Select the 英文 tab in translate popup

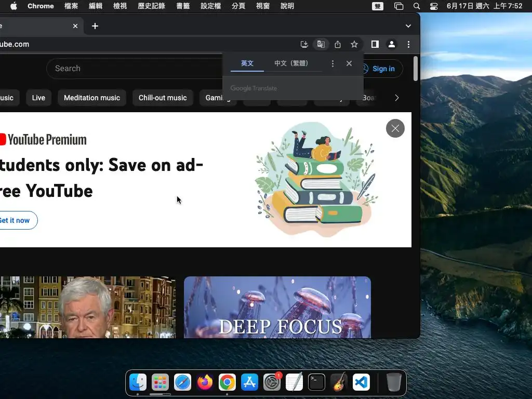[247, 63]
